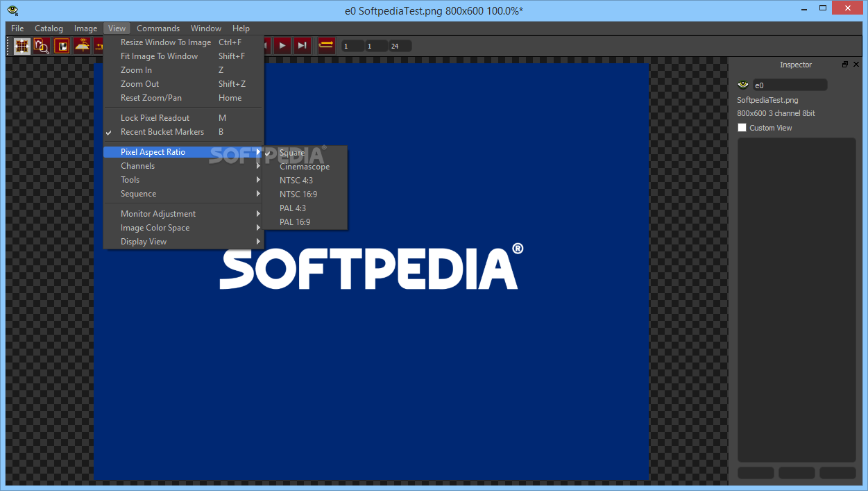
Task: Choose Zoom In from View menu
Action: pyautogui.click(x=183, y=70)
